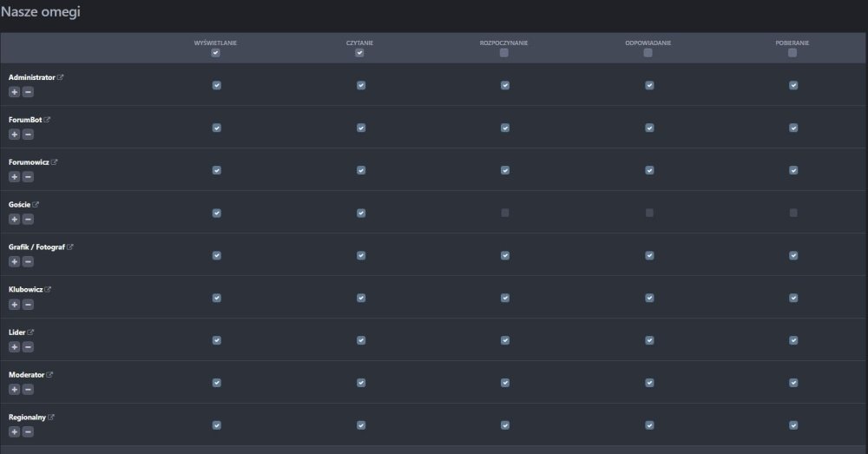The width and height of the screenshot is (868, 454).
Task: Open external link icon next to Klubowicz
Action: click(48, 290)
